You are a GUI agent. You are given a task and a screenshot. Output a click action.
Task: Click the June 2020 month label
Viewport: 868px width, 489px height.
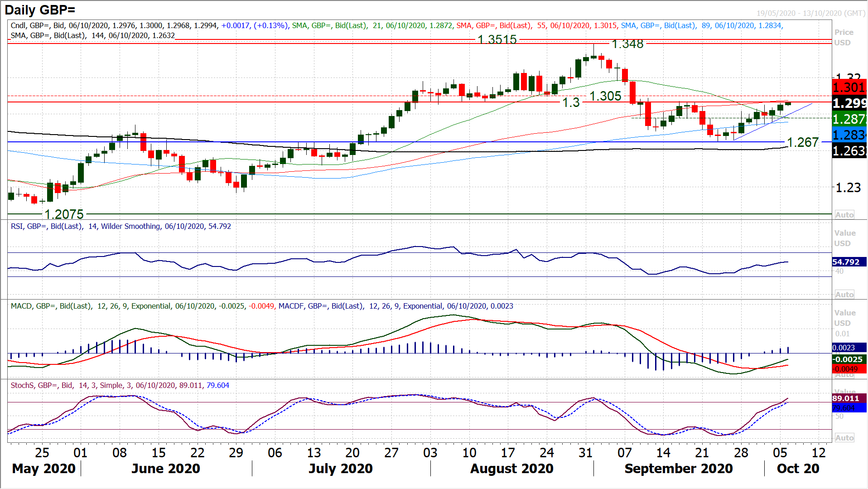point(166,469)
